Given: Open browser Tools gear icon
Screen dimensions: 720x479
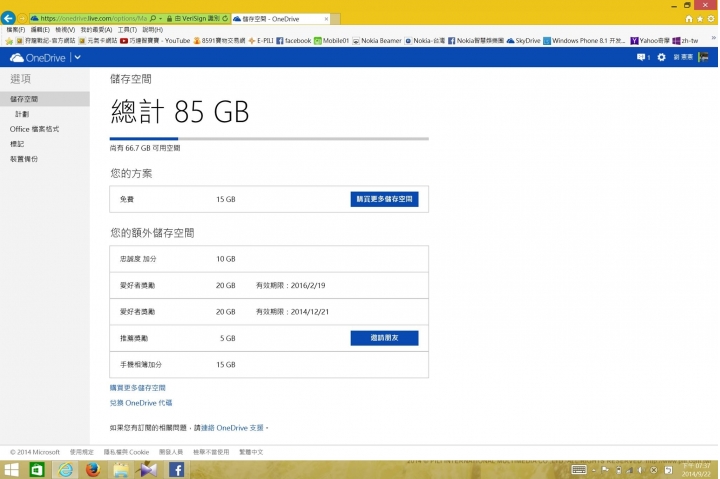Looking at the screenshot, I should pos(711,18).
